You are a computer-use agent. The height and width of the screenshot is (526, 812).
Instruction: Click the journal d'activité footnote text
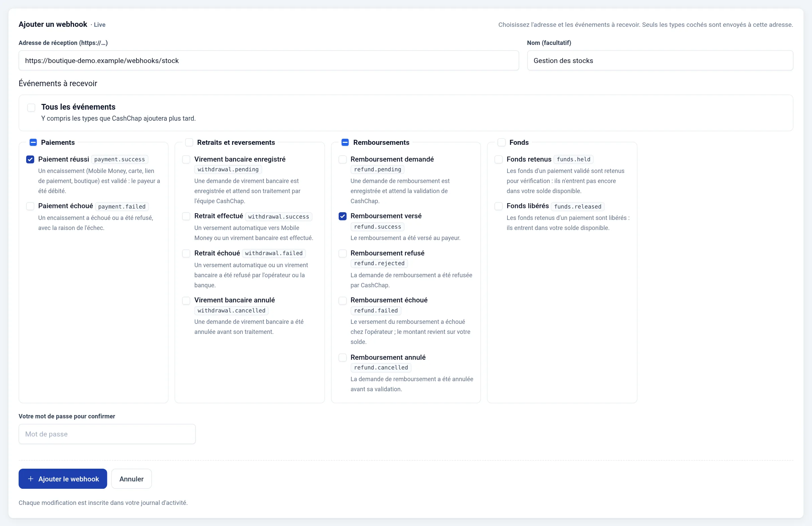point(103,503)
